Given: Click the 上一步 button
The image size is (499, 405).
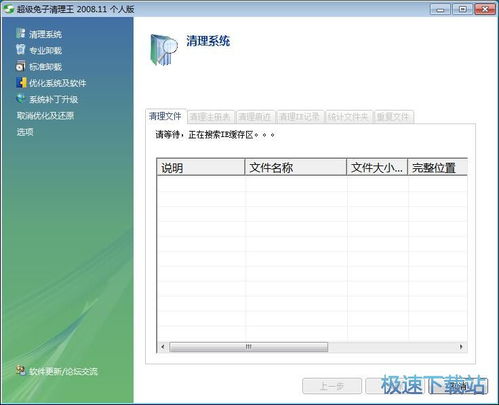Looking at the screenshot, I should click(x=332, y=386).
